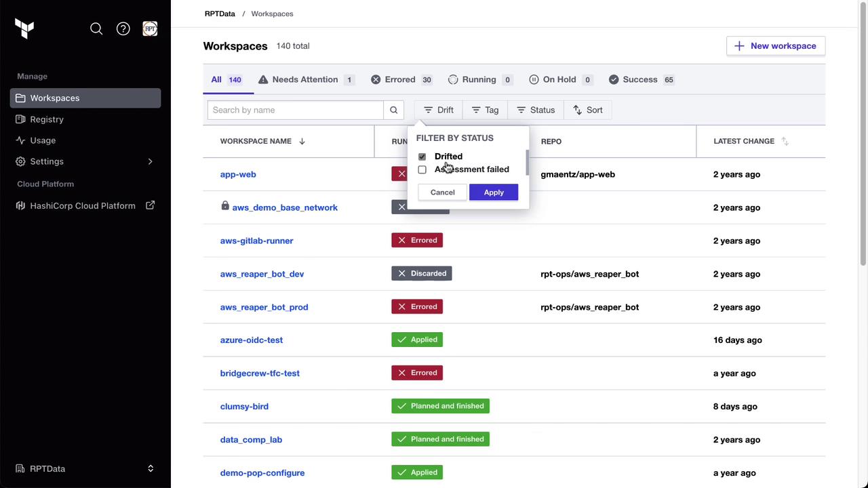The height and width of the screenshot is (488, 868).
Task: Click the Terraform logo icon
Action: (24, 28)
